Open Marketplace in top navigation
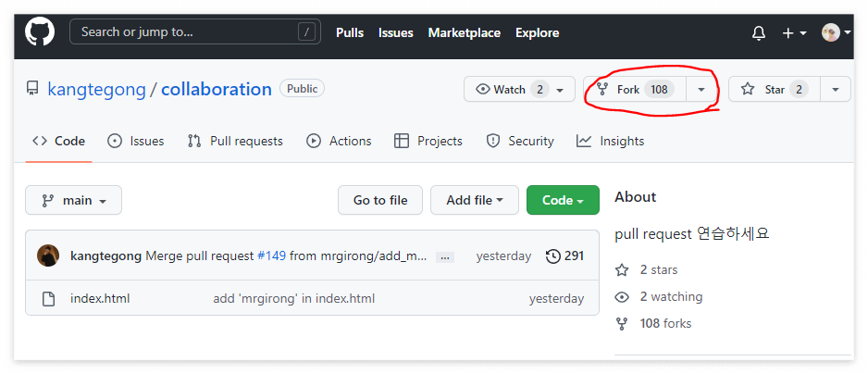The width and height of the screenshot is (868, 374). [464, 32]
